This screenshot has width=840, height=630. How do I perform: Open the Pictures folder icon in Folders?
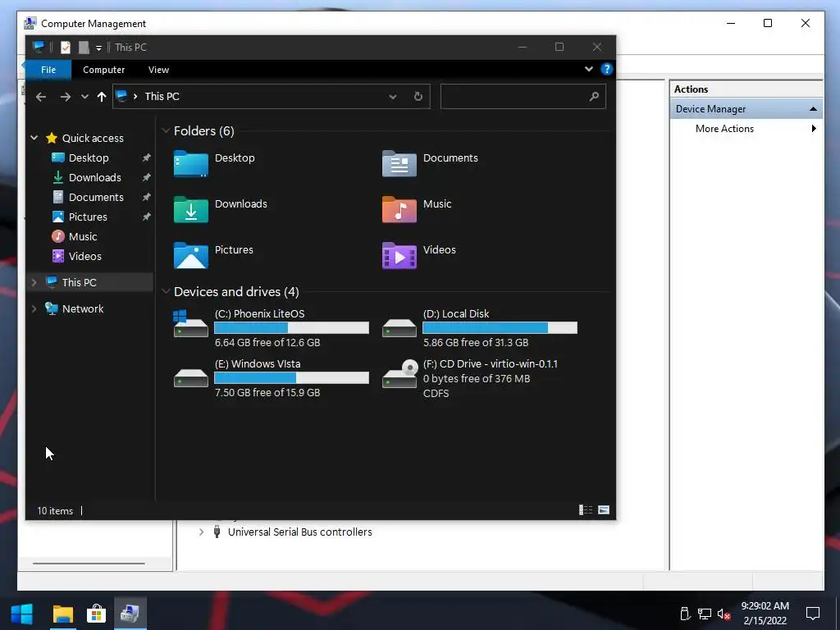[190, 256]
